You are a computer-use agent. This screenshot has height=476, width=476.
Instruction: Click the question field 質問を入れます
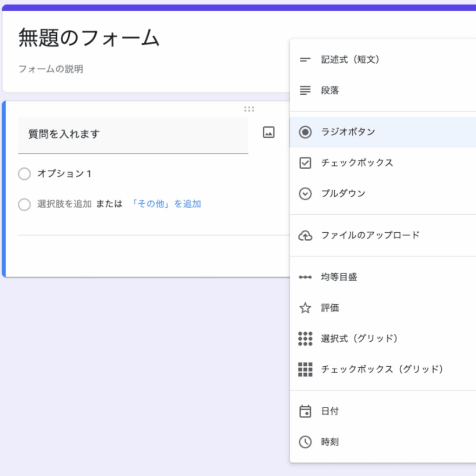click(133, 135)
